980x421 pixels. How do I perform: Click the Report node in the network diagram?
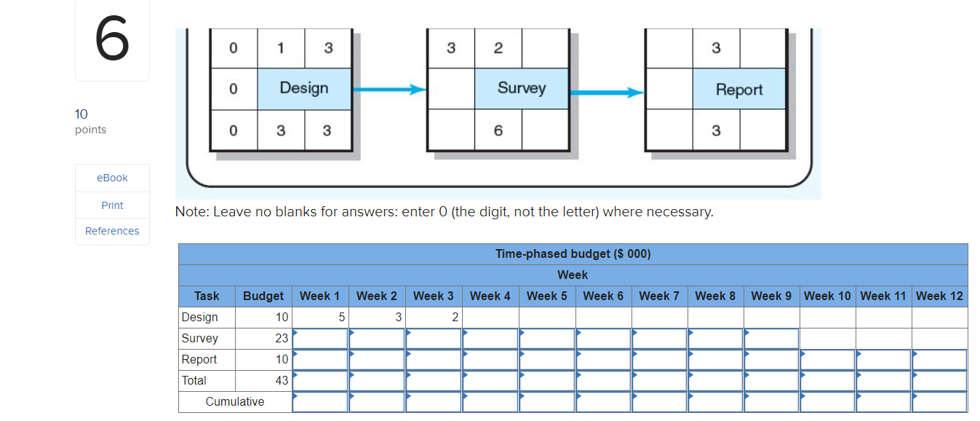pos(739,88)
